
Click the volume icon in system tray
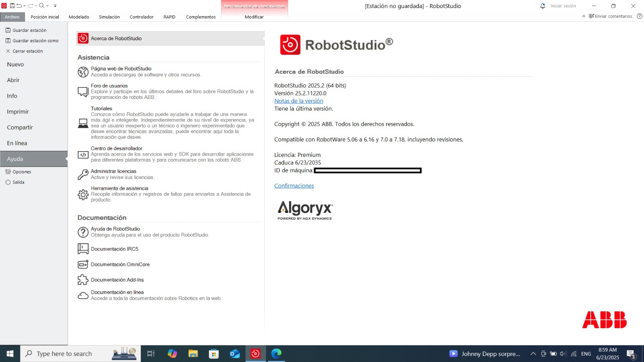point(563,354)
